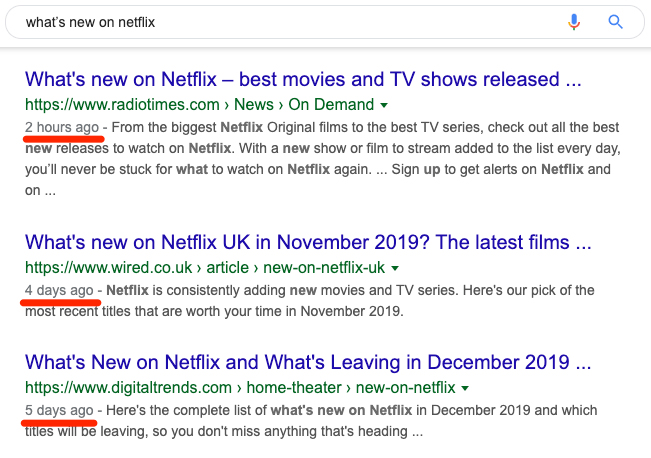Click the "4 days ago" timestamp
Image resolution: width=651 pixels, height=458 pixels.
point(59,291)
